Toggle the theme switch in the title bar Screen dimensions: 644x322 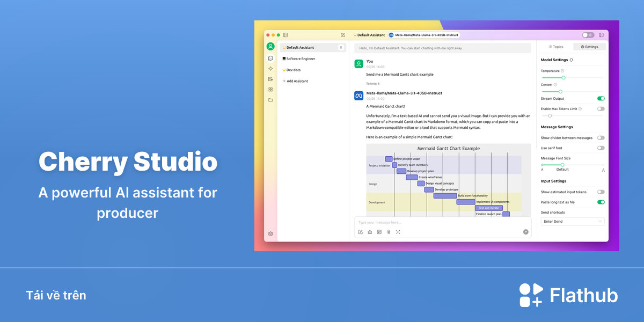[588, 35]
